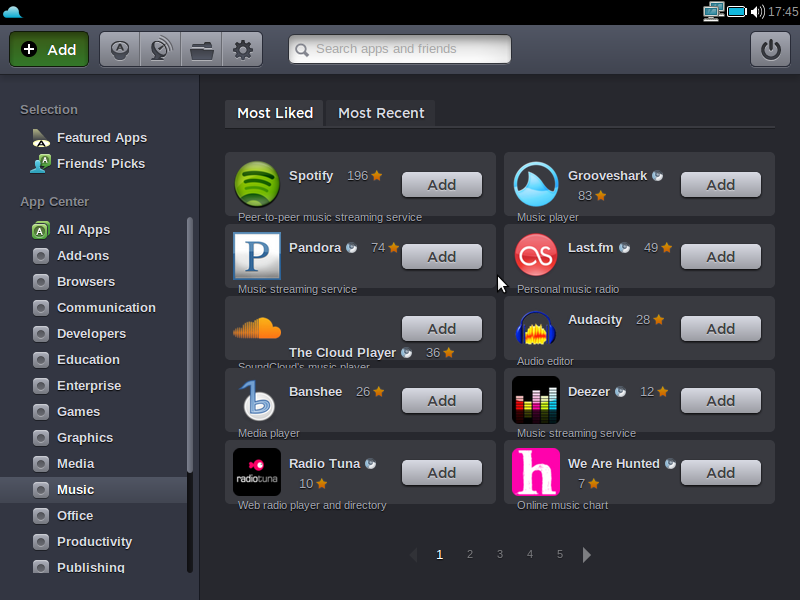Go to next page using right arrow

[x=587, y=554]
